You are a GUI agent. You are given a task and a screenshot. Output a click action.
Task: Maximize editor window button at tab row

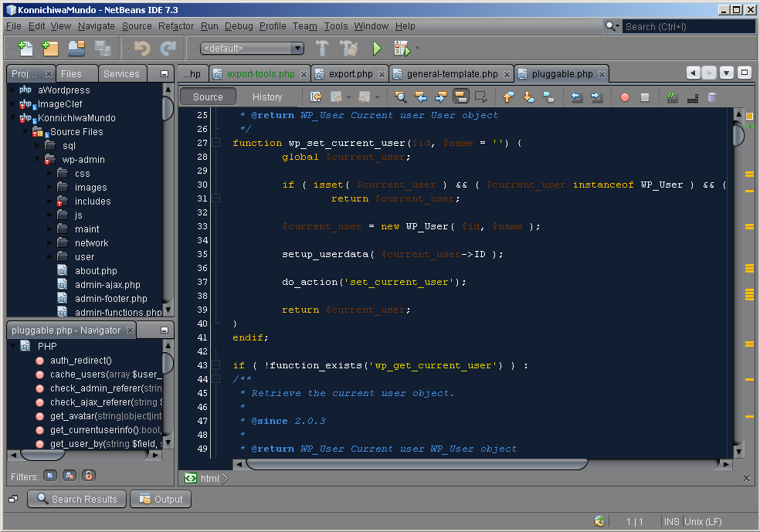[x=745, y=73]
